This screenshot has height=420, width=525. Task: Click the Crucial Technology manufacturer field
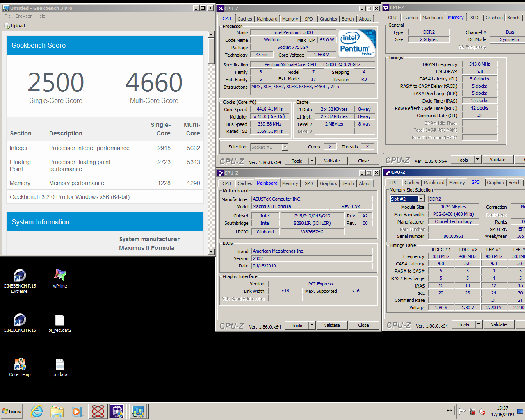point(453,221)
